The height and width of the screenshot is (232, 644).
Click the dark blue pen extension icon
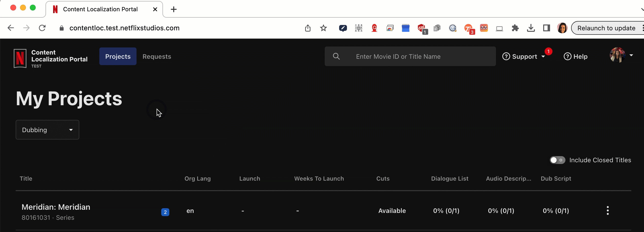click(x=343, y=28)
